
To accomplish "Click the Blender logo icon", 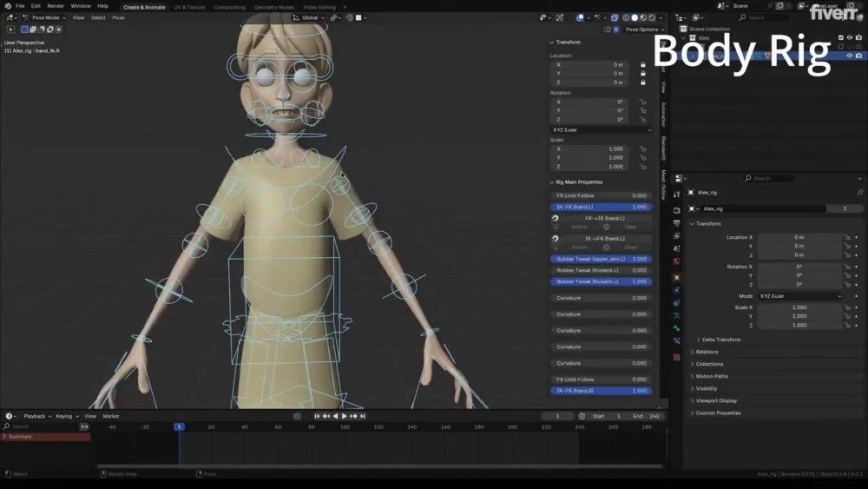I will (7, 6).
